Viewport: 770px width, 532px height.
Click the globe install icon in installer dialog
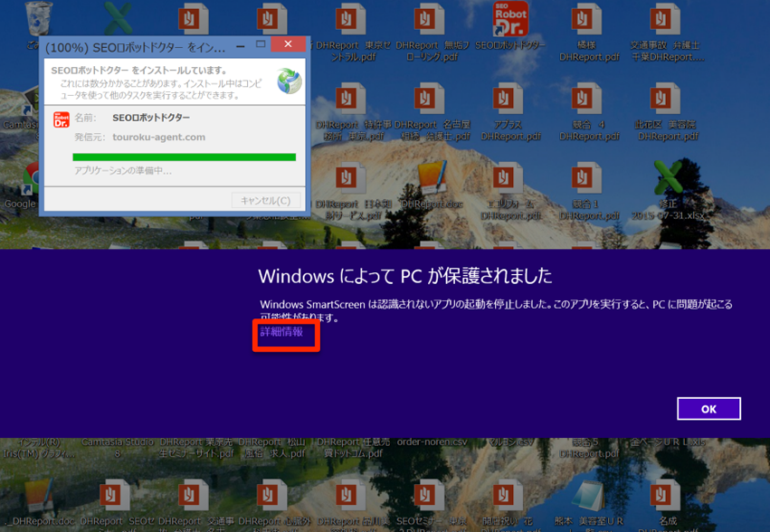point(290,81)
